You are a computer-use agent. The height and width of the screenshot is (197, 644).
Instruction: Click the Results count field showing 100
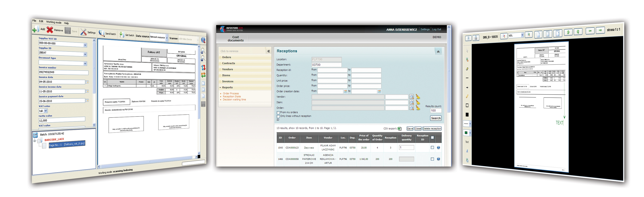(x=436, y=111)
